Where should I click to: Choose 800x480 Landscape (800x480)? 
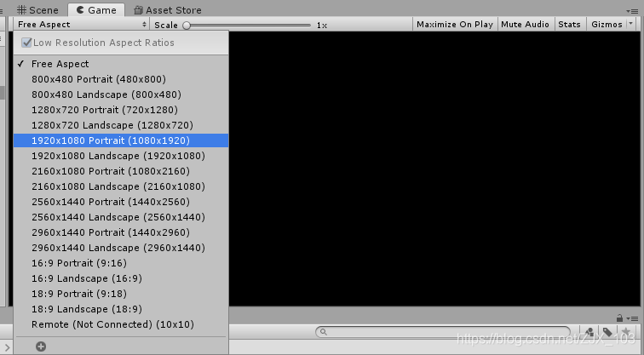(x=121, y=94)
